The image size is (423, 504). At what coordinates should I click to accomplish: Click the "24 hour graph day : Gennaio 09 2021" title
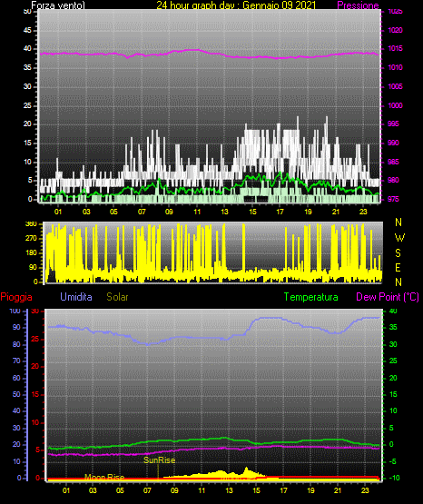[236, 5]
